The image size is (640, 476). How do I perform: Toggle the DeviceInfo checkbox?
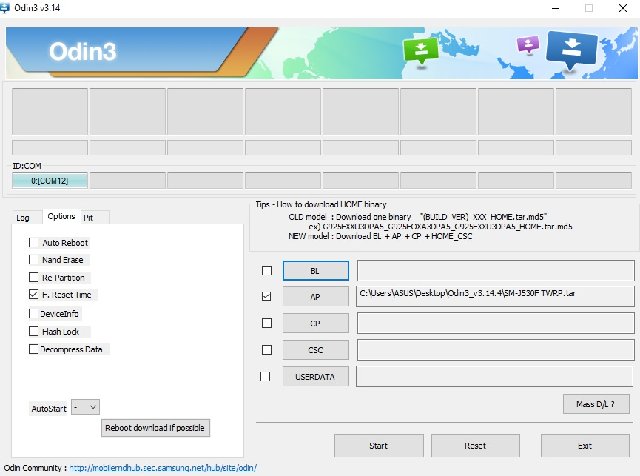click(x=33, y=313)
